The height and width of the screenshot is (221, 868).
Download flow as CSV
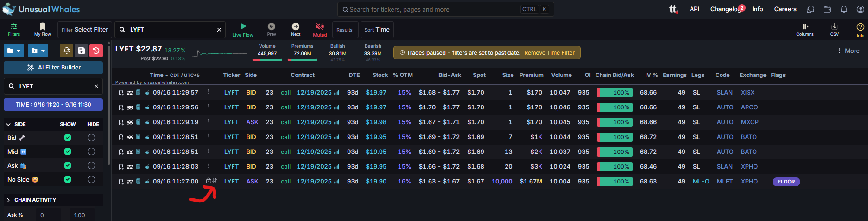pos(835,30)
